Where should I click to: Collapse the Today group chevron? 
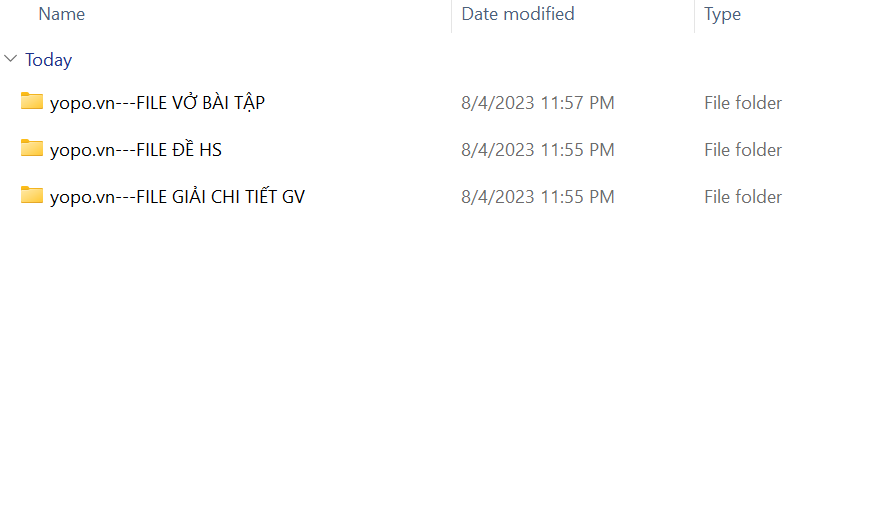(11, 58)
